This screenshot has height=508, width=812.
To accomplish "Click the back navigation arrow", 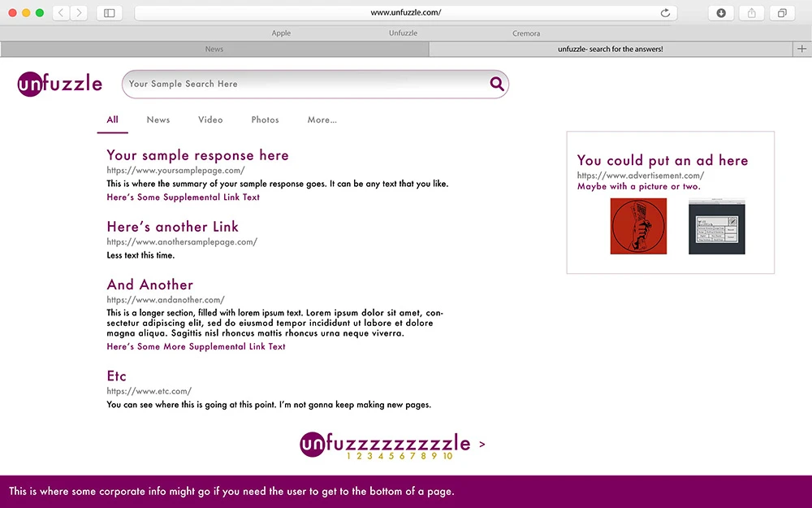I will (59, 13).
